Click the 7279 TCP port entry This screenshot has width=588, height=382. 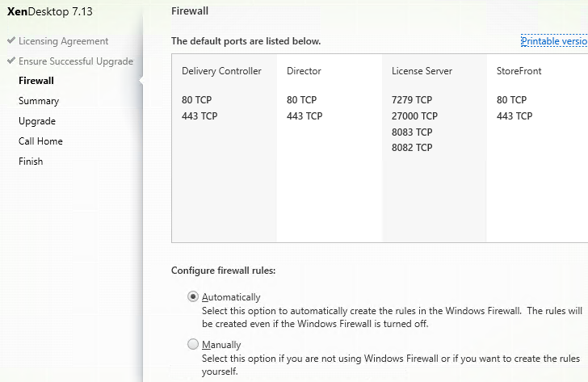pyautogui.click(x=412, y=99)
